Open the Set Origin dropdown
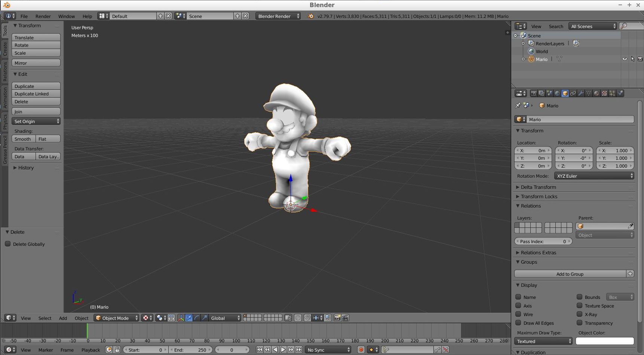Image resolution: width=644 pixels, height=355 pixels. (x=36, y=121)
